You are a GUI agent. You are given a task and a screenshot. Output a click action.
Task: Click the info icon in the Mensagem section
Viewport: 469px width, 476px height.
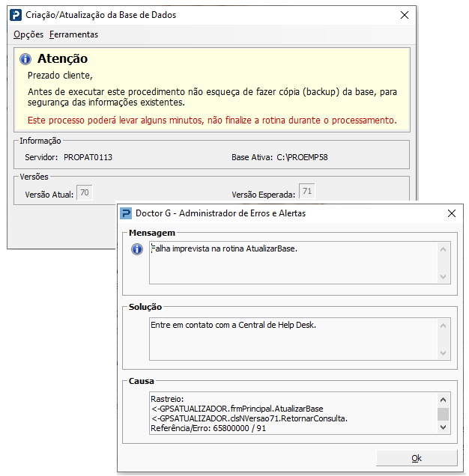point(137,249)
